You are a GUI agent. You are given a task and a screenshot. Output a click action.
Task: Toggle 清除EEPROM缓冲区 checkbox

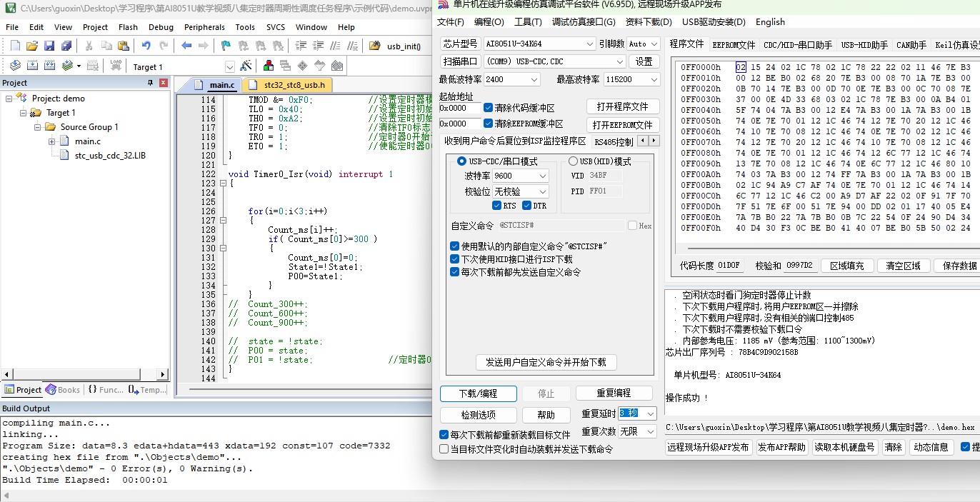point(489,124)
